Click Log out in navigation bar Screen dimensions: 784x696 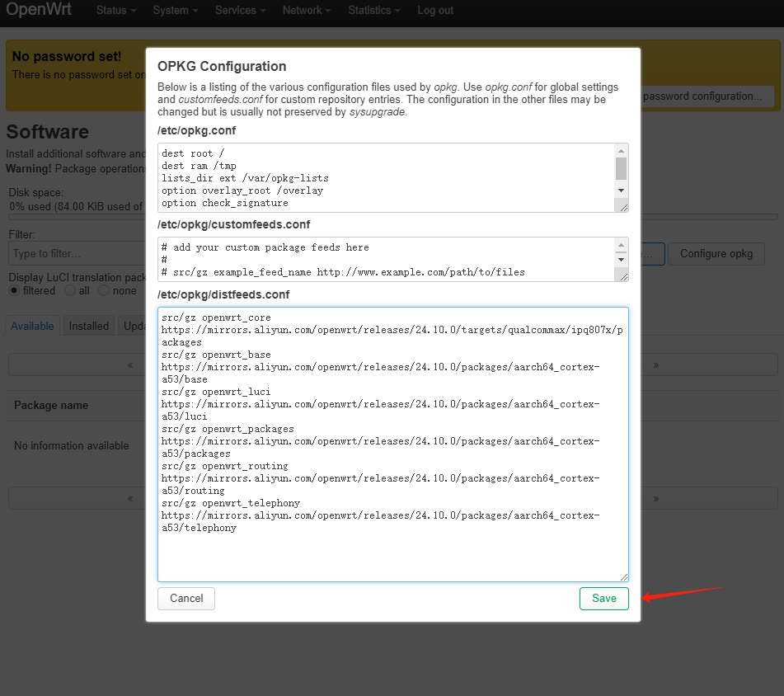(x=435, y=10)
